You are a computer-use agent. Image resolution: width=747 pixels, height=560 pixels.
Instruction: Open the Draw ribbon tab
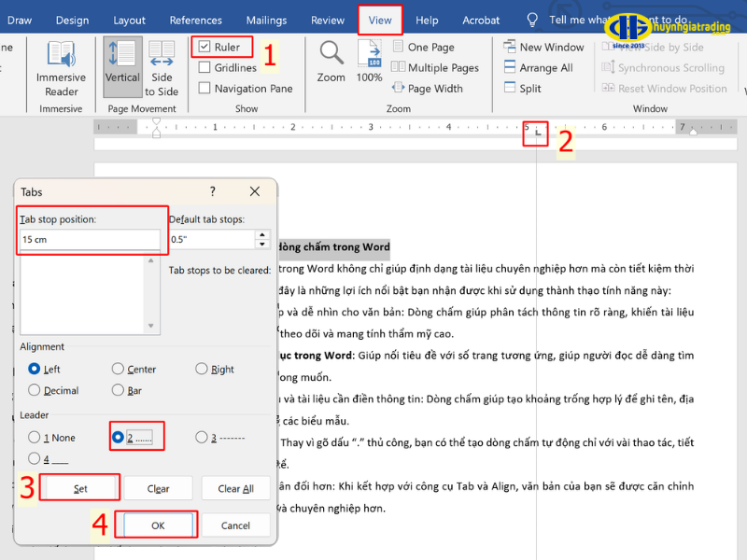pyautogui.click(x=20, y=20)
